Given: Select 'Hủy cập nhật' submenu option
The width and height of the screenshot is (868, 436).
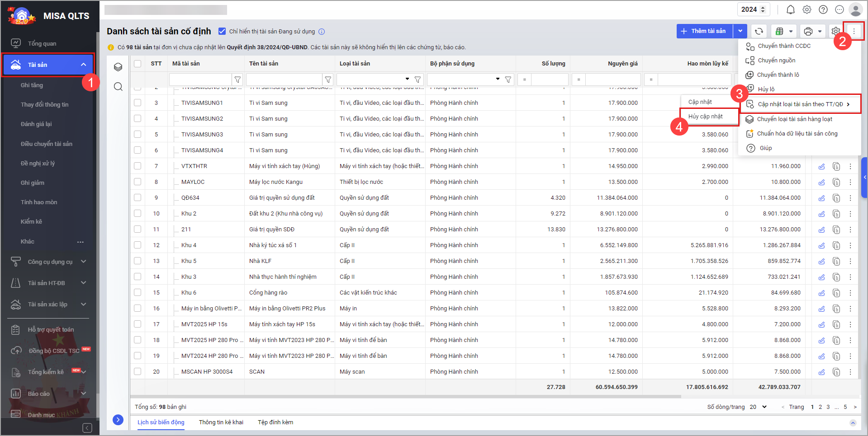Looking at the screenshot, I should [x=706, y=117].
